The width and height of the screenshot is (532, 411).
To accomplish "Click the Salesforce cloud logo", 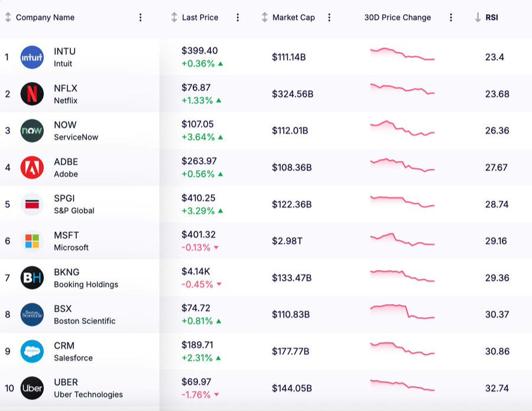I will [x=32, y=351].
